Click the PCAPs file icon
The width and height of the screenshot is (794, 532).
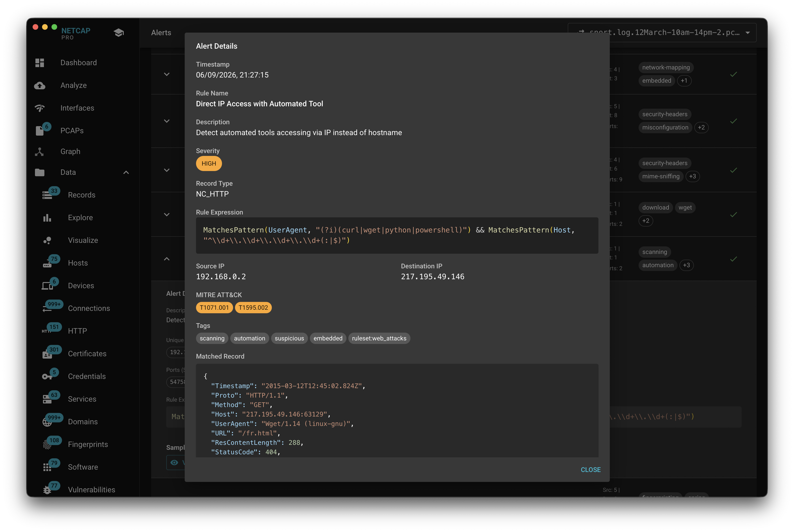(x=40, y=131)
